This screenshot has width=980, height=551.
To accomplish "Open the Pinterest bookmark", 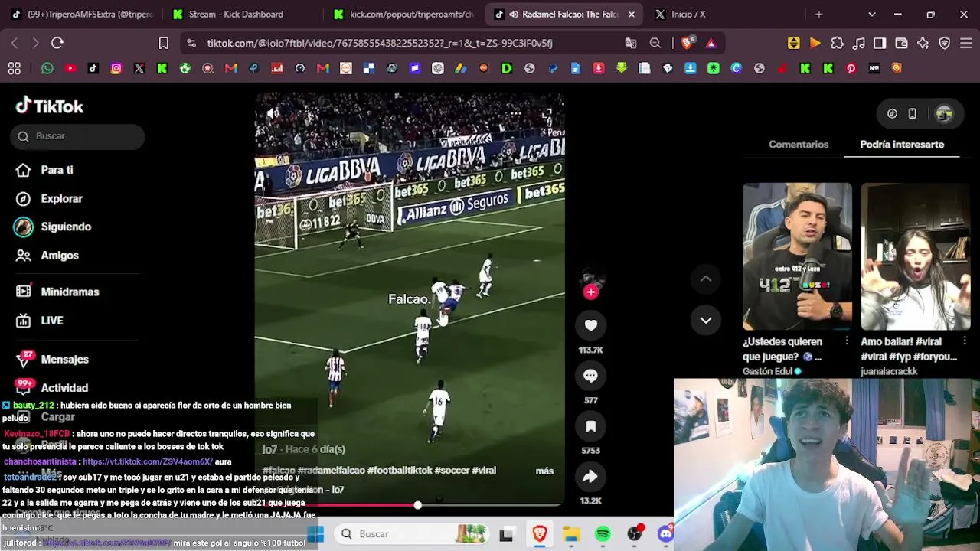I will click(851, 68).
